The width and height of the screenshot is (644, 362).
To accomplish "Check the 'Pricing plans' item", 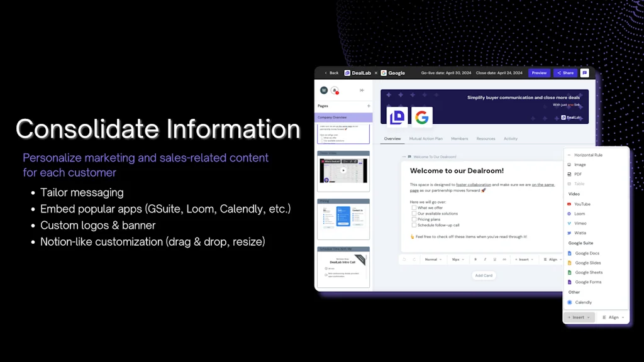I will [414, 219].
